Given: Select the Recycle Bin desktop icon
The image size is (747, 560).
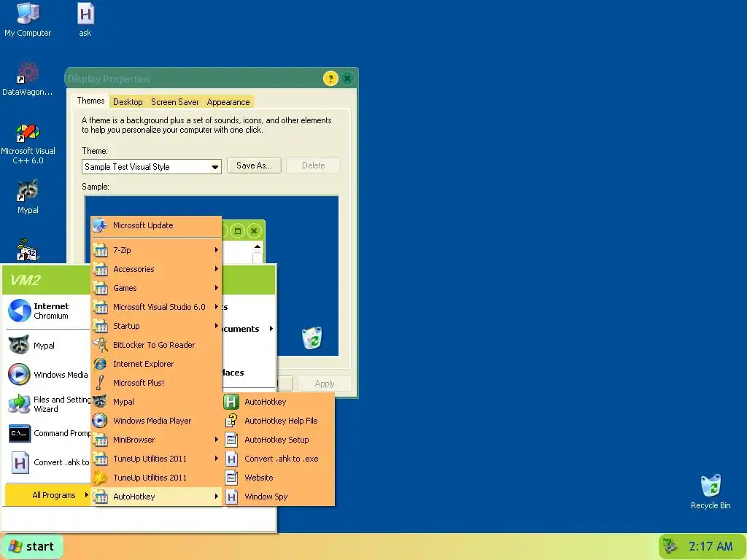Looking at the screenshot, I should (x=711, y=492).
